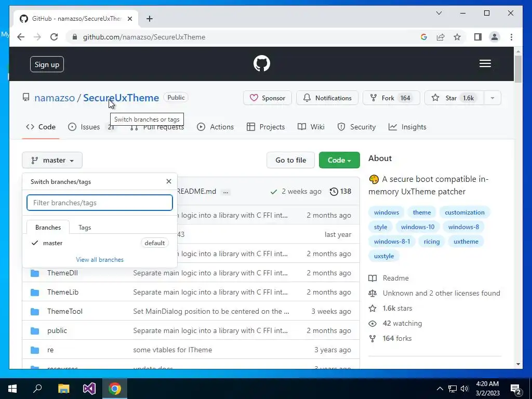The width and height of the screenshot is (532, 399).
Task: Open the Projects tab
Action: click(265, 127)
